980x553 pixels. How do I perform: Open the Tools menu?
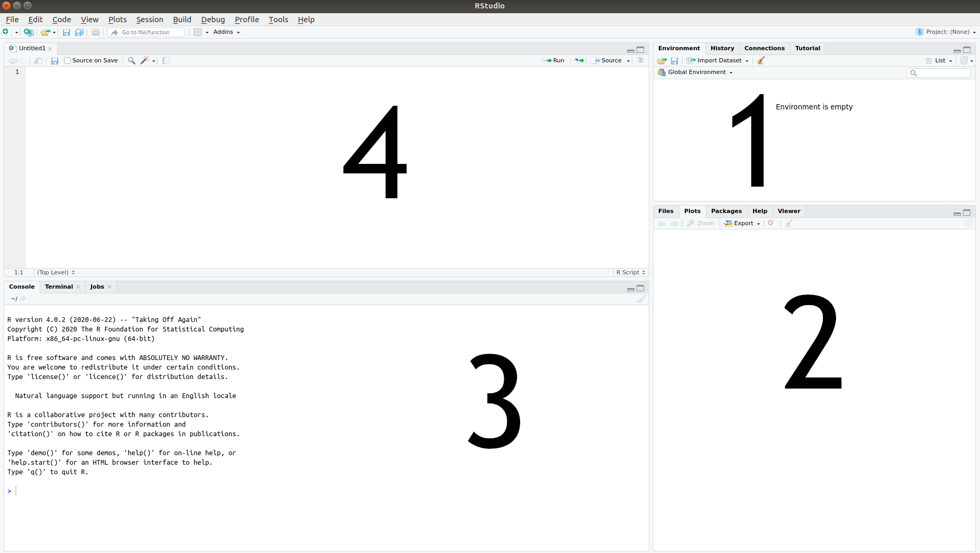click(278, 20)
